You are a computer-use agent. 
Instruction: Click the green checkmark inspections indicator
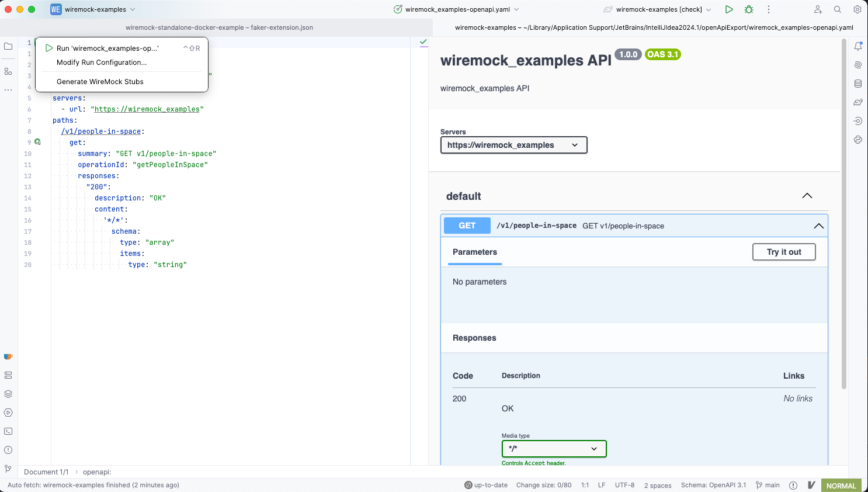(x=423, y=42)
